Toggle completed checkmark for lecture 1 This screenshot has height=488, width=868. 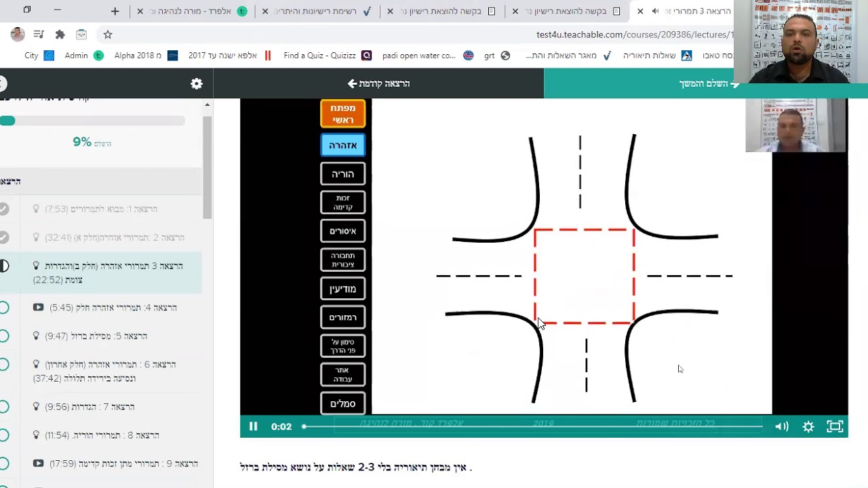(x=4, y=209)
